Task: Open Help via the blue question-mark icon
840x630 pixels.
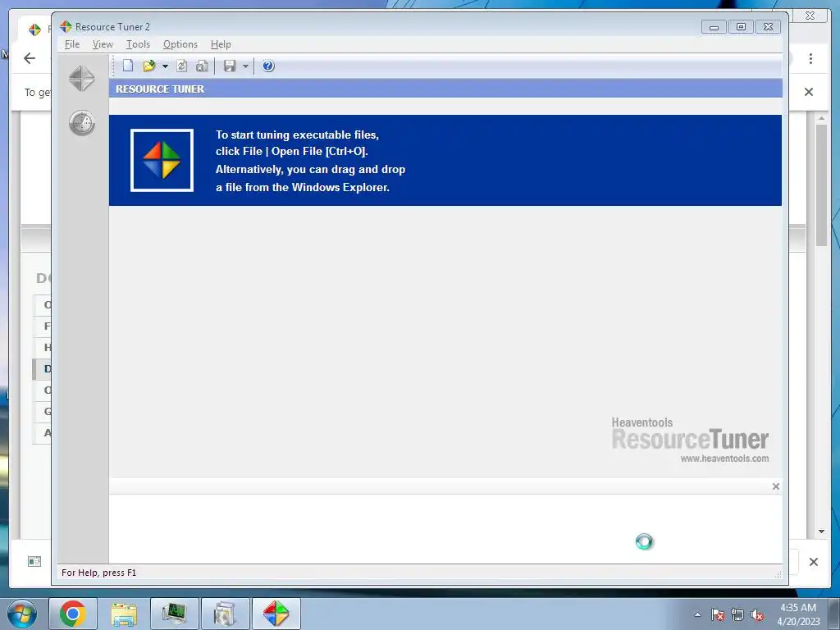Action: (268, 66)
